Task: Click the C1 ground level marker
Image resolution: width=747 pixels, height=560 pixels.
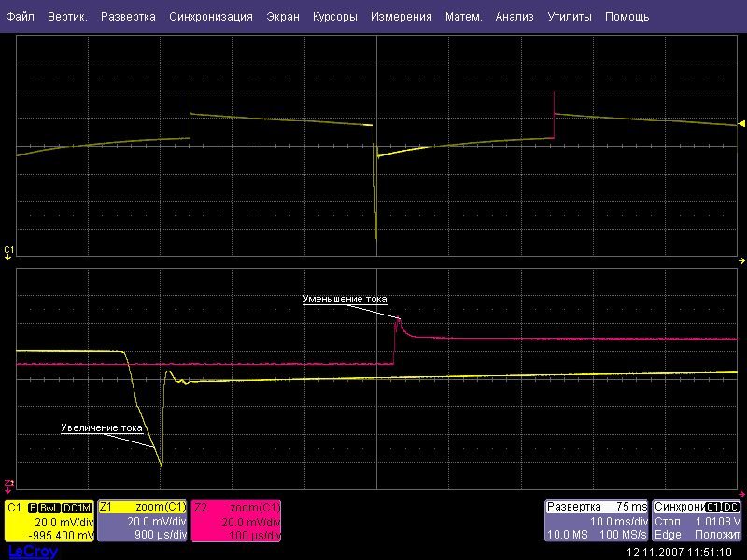Action: click(8, 250)
